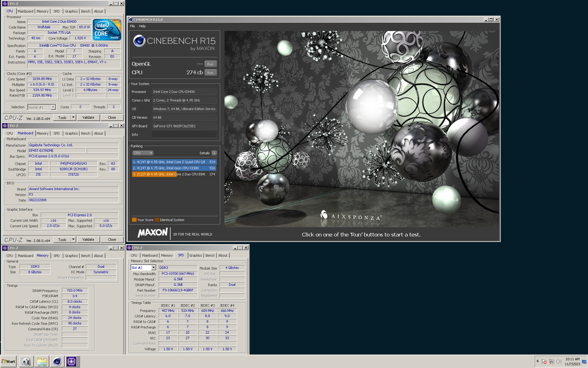This screenshot has height=368, width=588.
Task: Click the Start button on the taskbar
Action: [8, 362]
